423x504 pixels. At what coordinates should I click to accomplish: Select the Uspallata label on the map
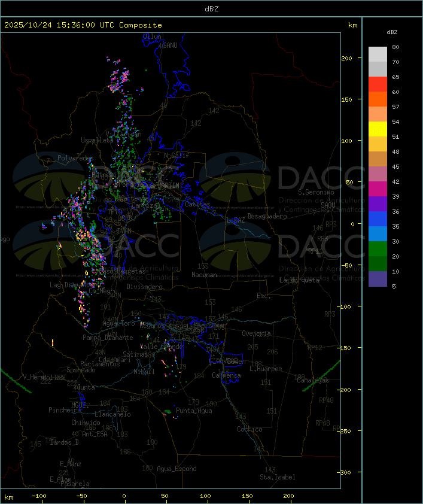click(97, 140)
